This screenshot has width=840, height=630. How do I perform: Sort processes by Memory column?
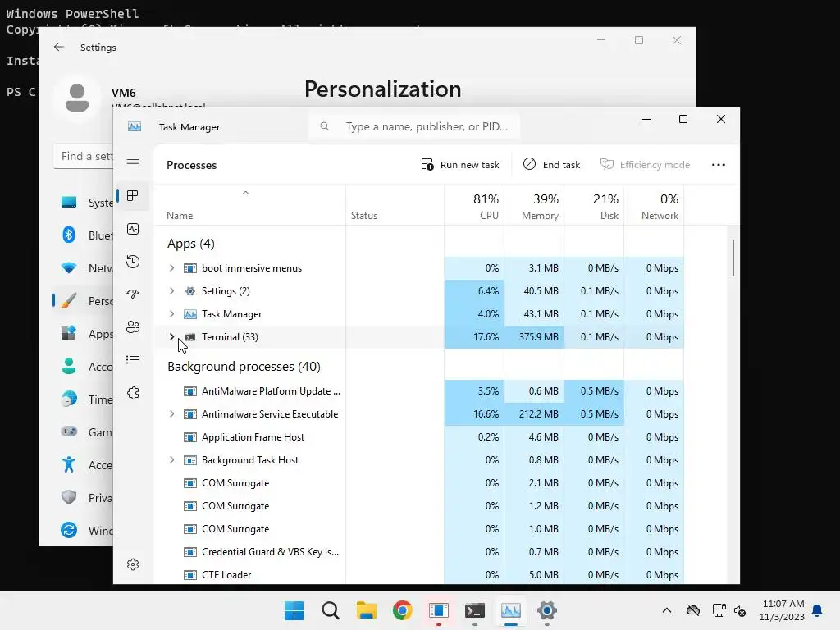pyautogui.click(x=534, y=206)
